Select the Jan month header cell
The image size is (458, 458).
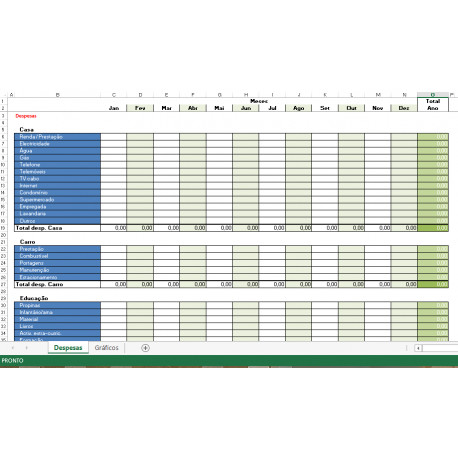click(114, 108)
